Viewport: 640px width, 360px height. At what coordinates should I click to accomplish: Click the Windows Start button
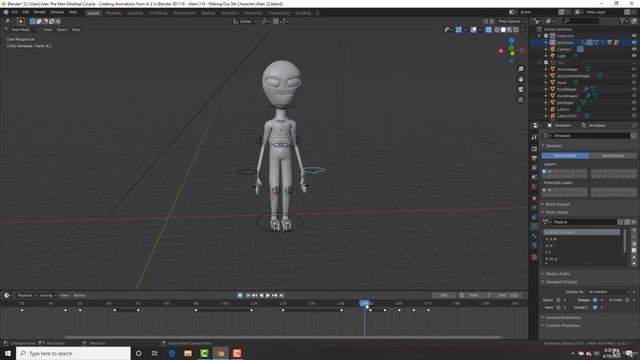point(8,353)
